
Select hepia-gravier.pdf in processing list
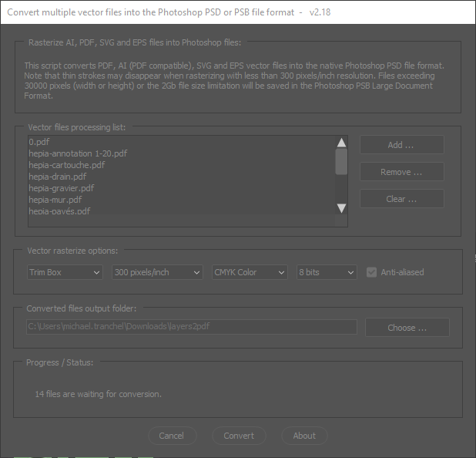(x=62, y=188)
